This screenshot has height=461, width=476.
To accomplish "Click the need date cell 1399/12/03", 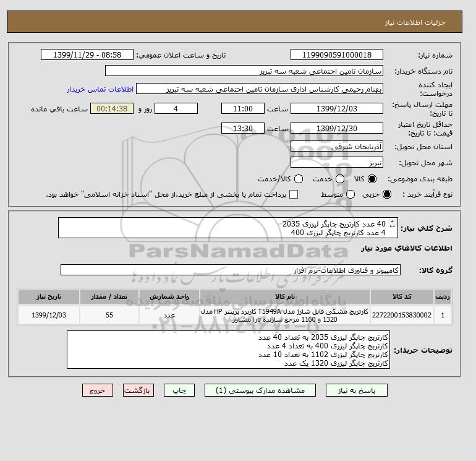I will click(x=49, y=315).
